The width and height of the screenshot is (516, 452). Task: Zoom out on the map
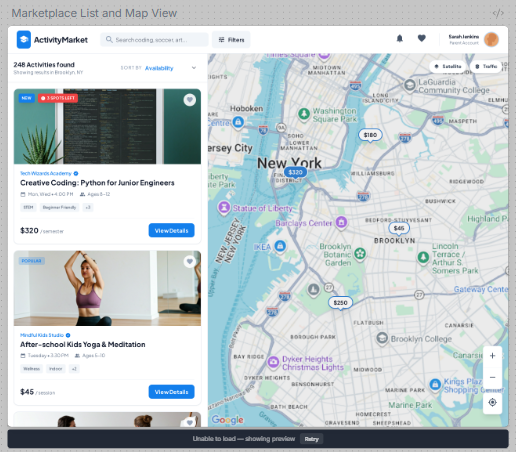(492, 377)
